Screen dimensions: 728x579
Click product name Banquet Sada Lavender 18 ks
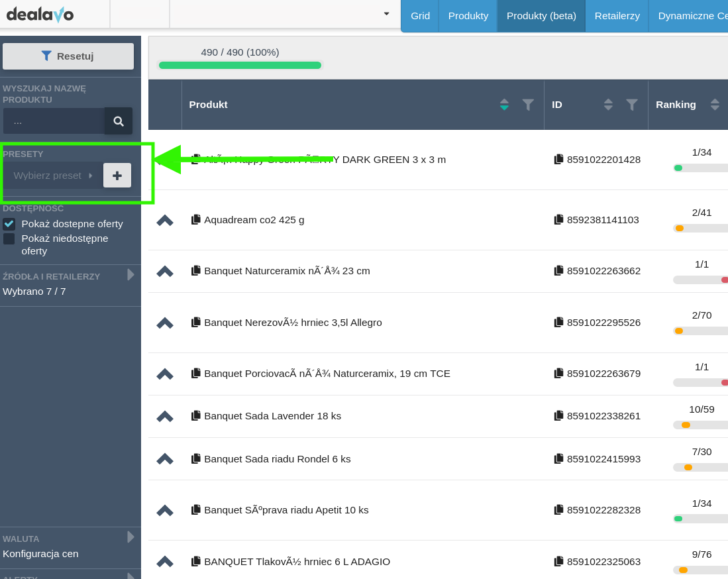272,416
